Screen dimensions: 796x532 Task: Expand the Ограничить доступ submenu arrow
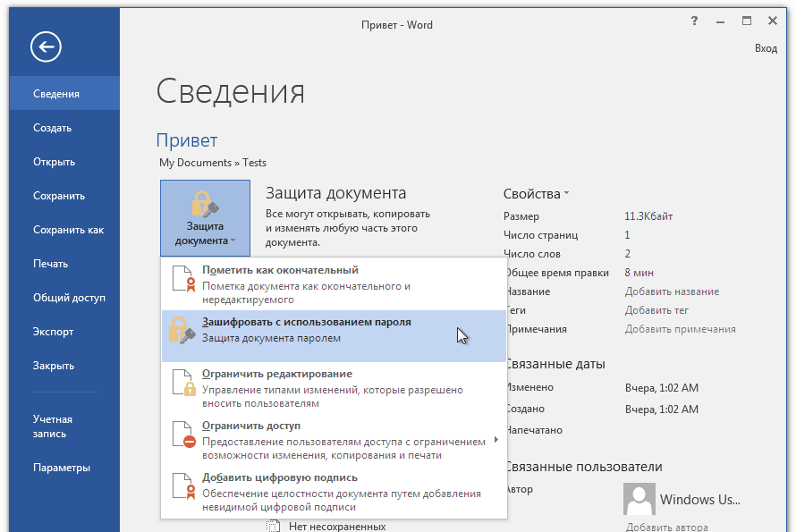(x=496, y=440)
